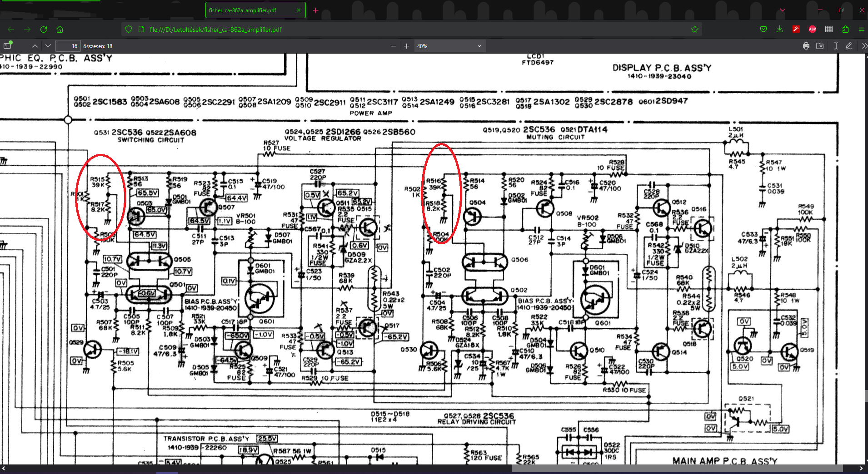Reload the current page

[x=44, y=29]
